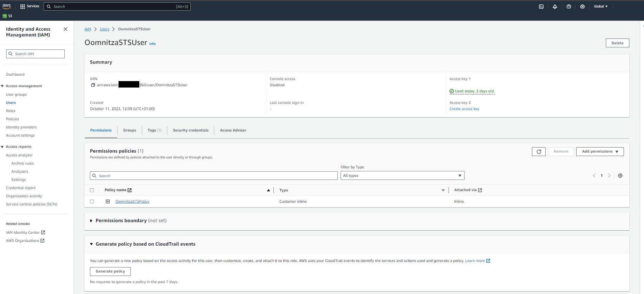Open AWS Organizations console link

click(x=25, y=241)
